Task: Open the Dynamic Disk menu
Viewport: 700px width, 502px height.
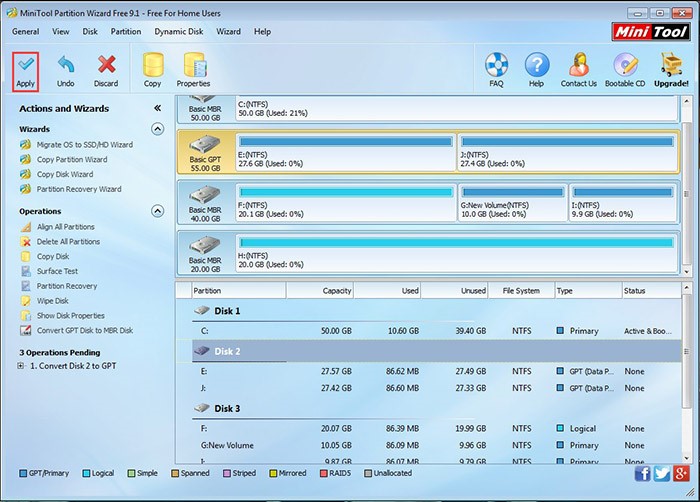Action: point(179,32)
